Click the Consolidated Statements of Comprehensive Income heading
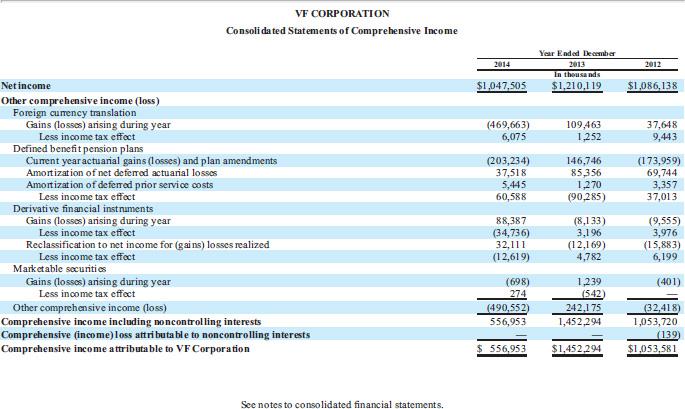Viewport: 685px width, 409px height. point(343,31)
